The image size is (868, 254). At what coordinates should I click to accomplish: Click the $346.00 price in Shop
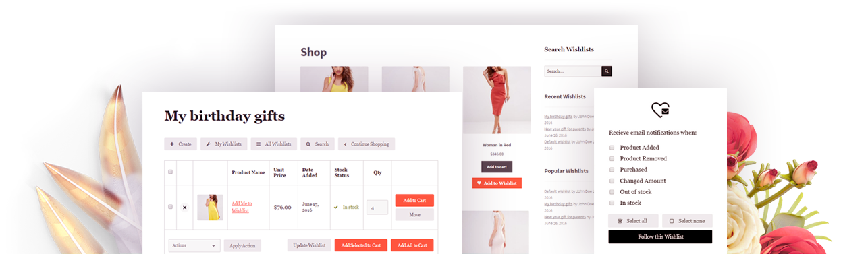pyautogui.click(x=497, y=154)
